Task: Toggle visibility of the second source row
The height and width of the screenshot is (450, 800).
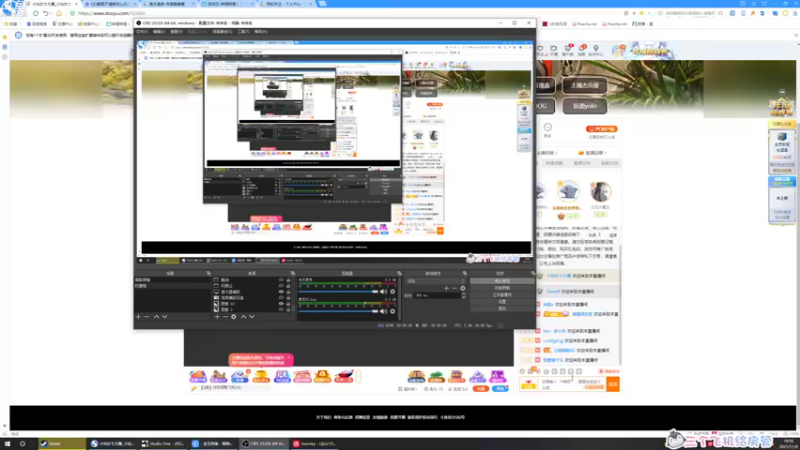Action: coord(281,286)
